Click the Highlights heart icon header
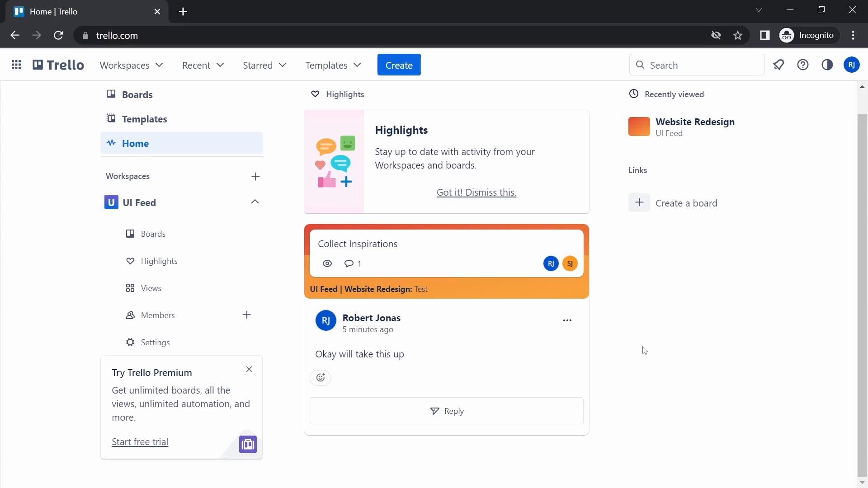Screen dimensions: 868x488 coord(315,94)
